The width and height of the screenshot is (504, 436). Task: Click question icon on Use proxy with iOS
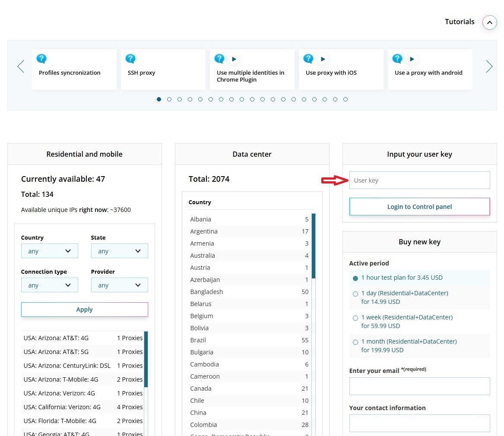coord(308,59)
